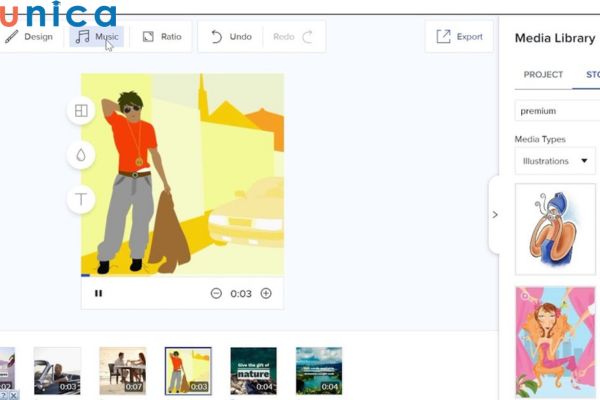The width and height of the screenshot is (600, 400).
Task: Open the layout grid tool
Action: (81, 111)
